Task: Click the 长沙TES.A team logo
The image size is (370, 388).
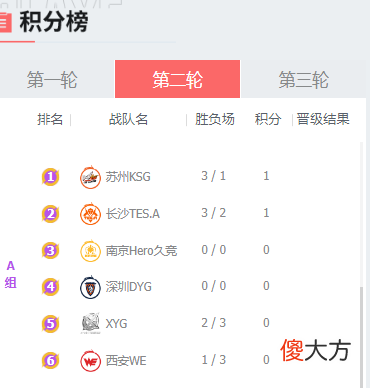Action: click(x=90, y=214)
